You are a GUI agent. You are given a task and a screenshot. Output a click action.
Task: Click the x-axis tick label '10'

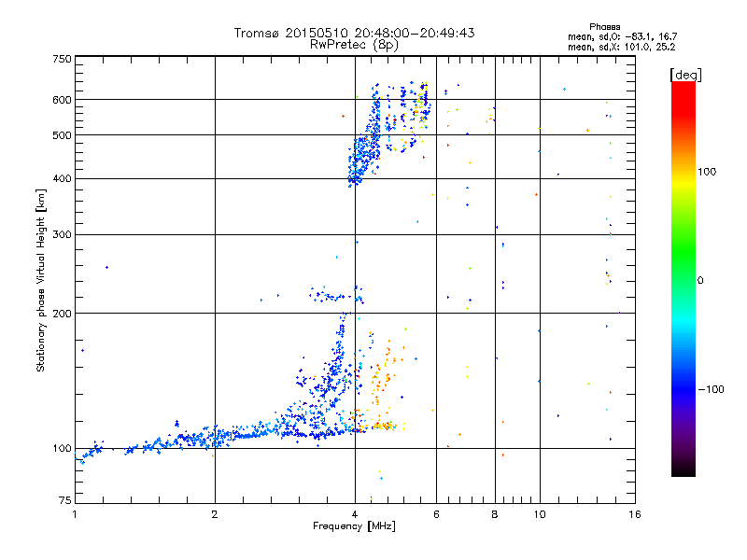[x=540, y=514]
